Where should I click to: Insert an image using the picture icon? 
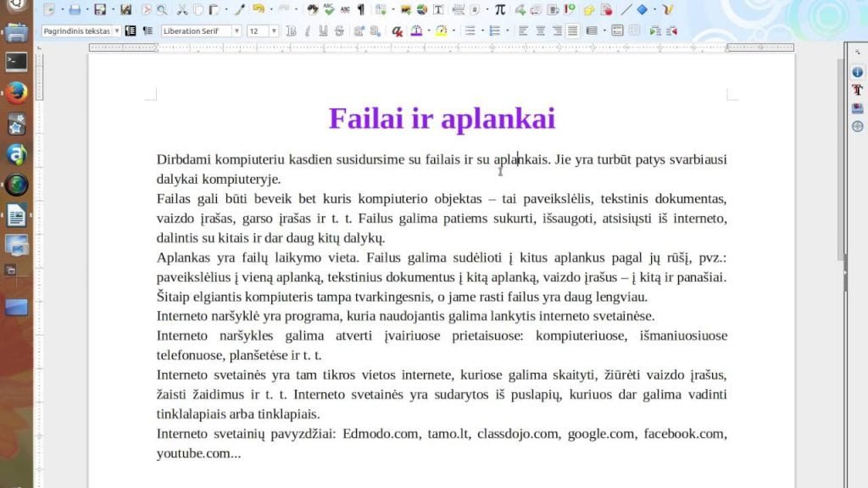[406, 9]
